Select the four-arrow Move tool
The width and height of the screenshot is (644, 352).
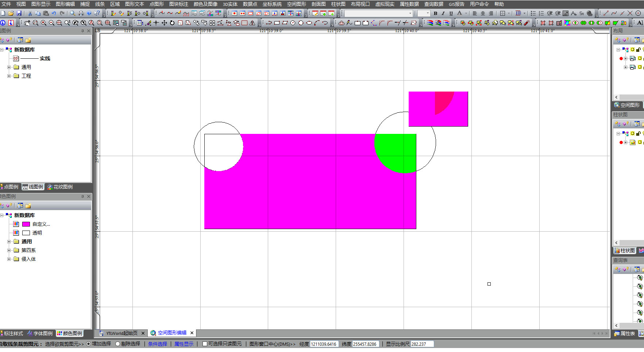pyautogui.click(x=164, y=23)
